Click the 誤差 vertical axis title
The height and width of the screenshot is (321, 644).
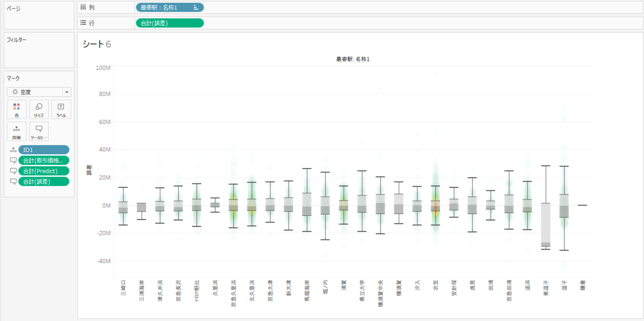[x=89, y=171]
